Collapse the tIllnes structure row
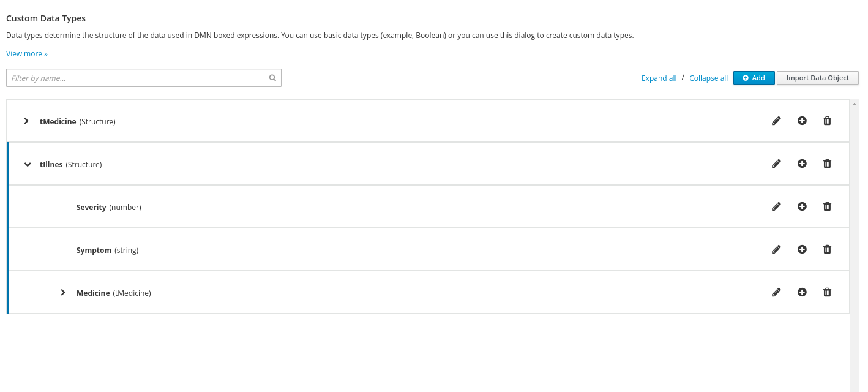868x392 pixels. pos(28,164)
